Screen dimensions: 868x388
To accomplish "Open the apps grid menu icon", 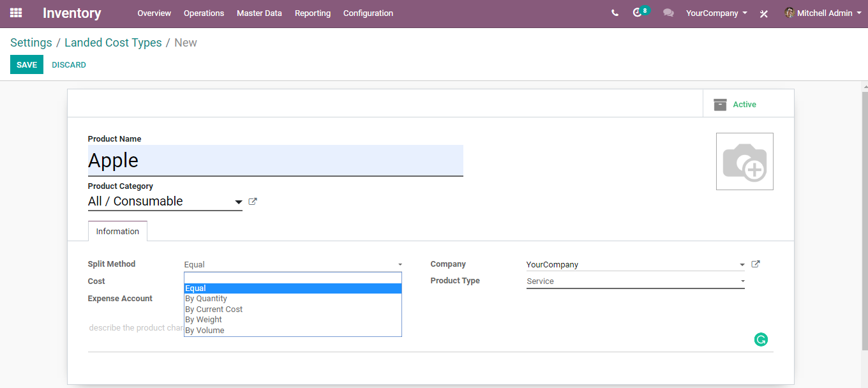I will point(16,13).
